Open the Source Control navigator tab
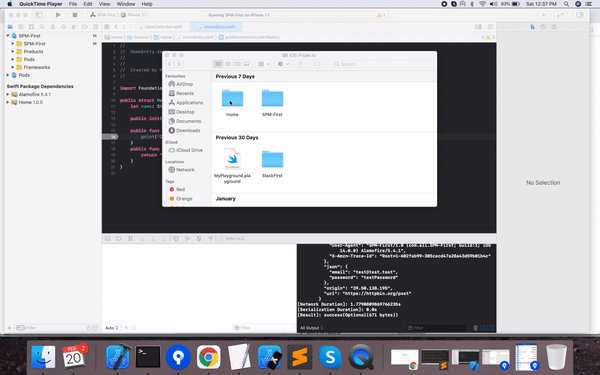Image resolution: width=600 pixels, height=375 pixels. pyautogui.click(x=21, y=27)
